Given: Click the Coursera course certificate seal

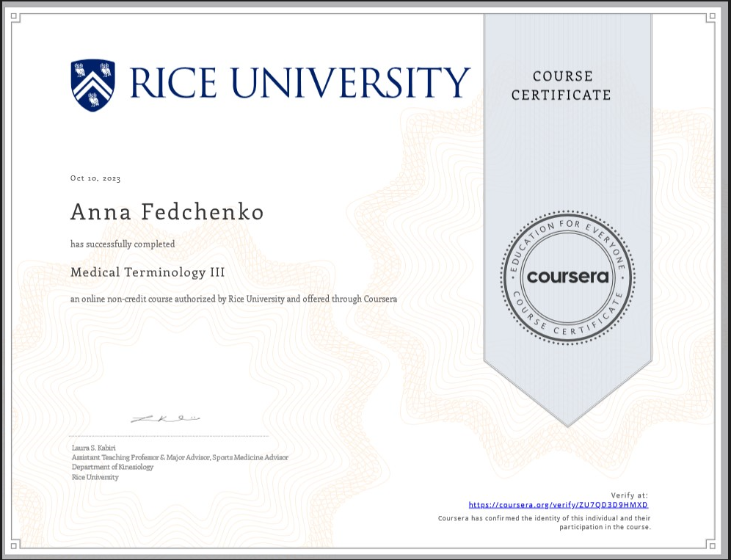Looking at the screenshot, I should pos(567,277).
